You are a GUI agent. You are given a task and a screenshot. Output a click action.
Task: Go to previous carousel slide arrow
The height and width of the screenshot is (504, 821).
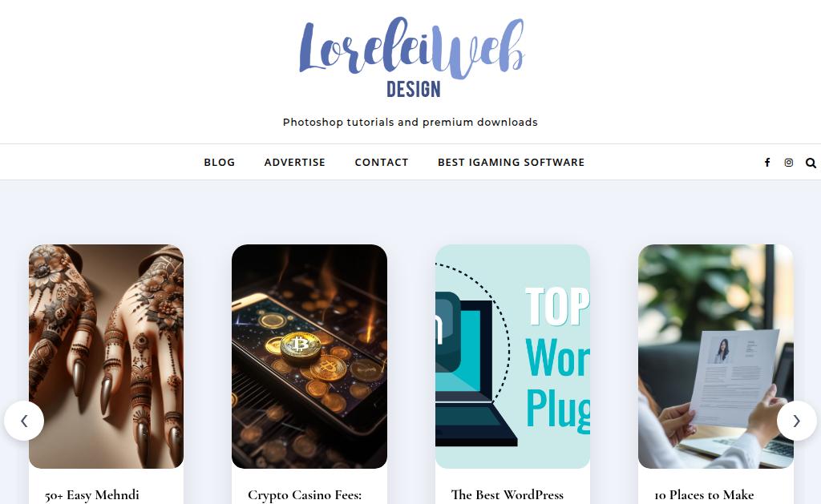pyautogui.click(x=24, y=421)
